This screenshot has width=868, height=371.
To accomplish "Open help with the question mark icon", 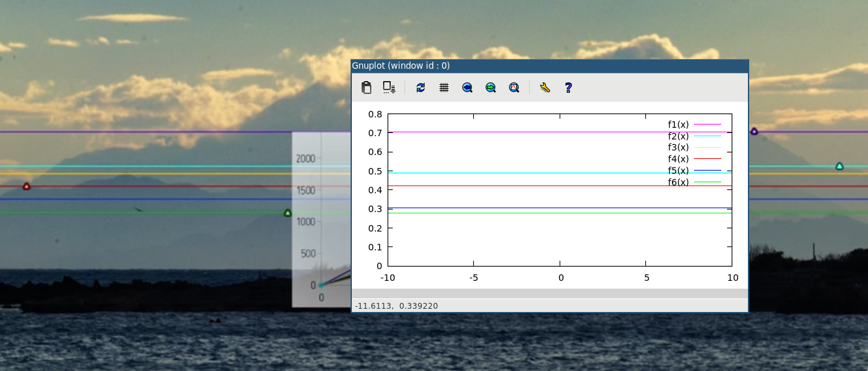I will 568,88.
